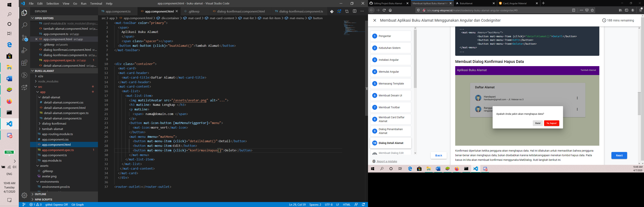This screenshot has height=207, width=644.
Task: Click the Next button in the tutorial
Action: coord(619,155)
